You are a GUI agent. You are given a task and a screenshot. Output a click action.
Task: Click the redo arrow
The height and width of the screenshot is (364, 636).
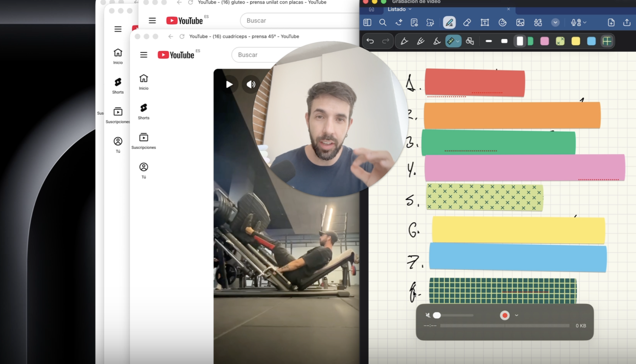pyautogui.click(x=386, y=41)
